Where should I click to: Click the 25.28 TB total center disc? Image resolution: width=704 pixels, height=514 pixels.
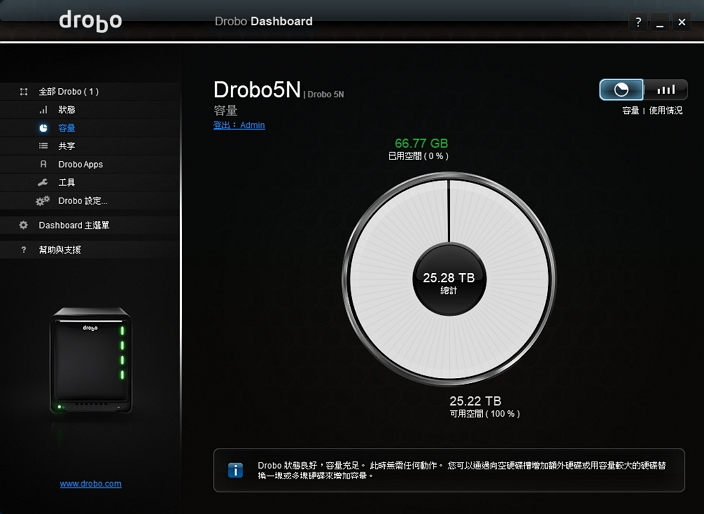coord(449,279)
